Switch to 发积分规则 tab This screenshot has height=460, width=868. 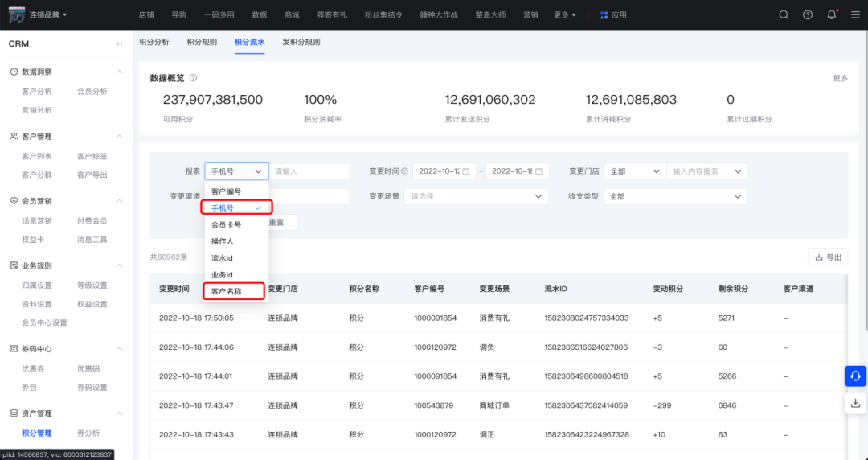(x=301, y=42)
